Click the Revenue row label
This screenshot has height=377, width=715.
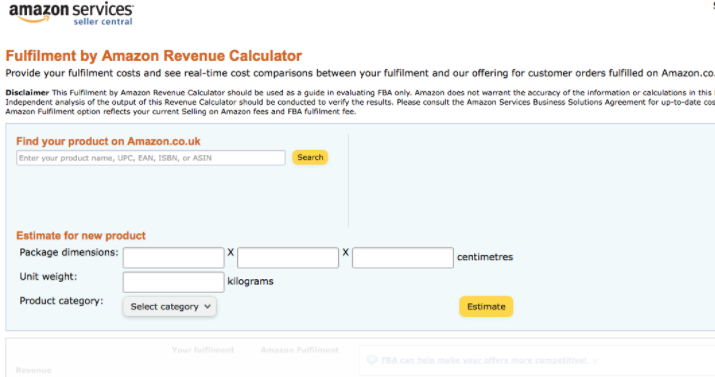[x=34, y=370]
